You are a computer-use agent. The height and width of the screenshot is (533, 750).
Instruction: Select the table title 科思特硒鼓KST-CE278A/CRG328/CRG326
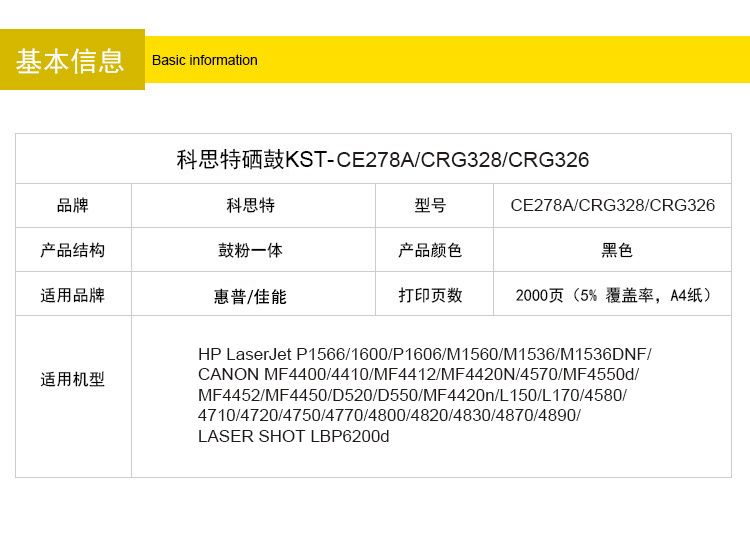pyautogui.click(x=382, y=159)
